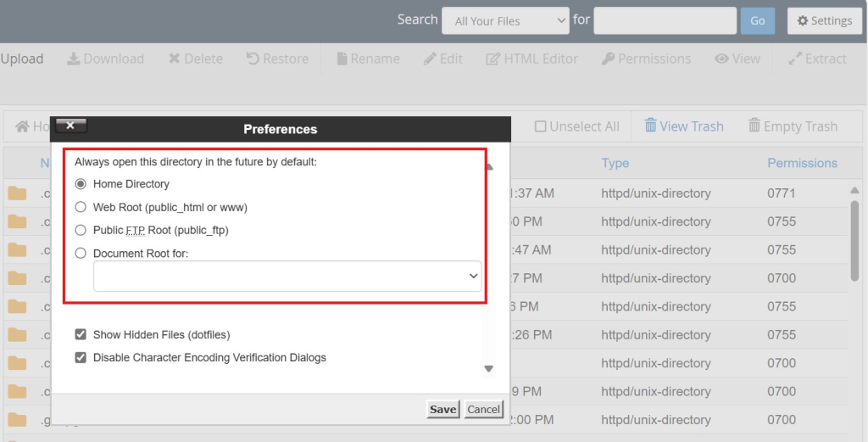This screenshot has height=442, width=868.
Task: Toggle Show Hidden Files (dotfiles) checkbox
Action: [x=81, y=335]
